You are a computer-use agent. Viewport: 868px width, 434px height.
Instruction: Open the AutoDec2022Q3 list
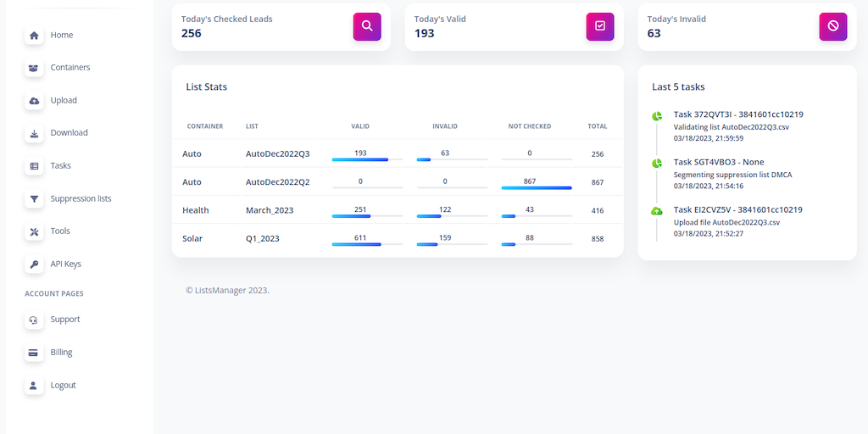[x=277, y=154]
